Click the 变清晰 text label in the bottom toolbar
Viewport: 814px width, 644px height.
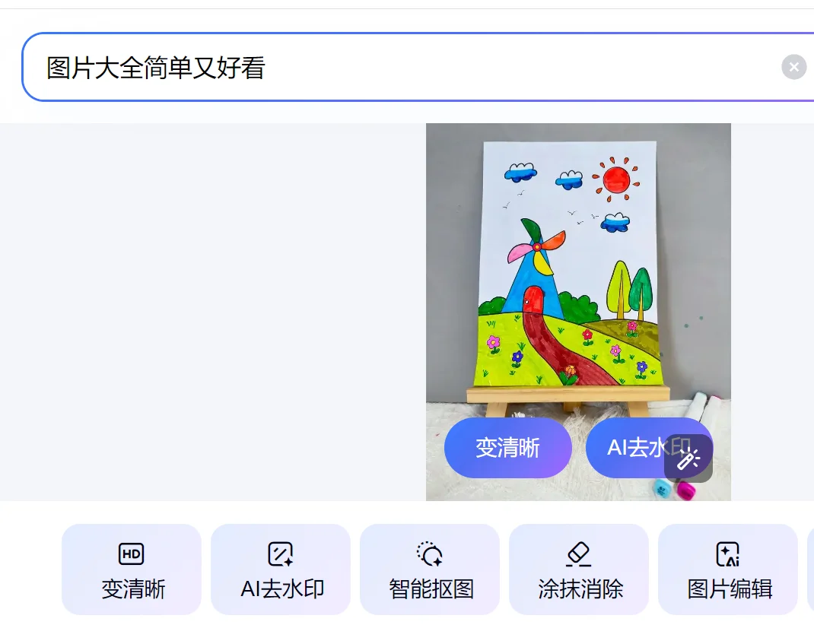[133, 589]
